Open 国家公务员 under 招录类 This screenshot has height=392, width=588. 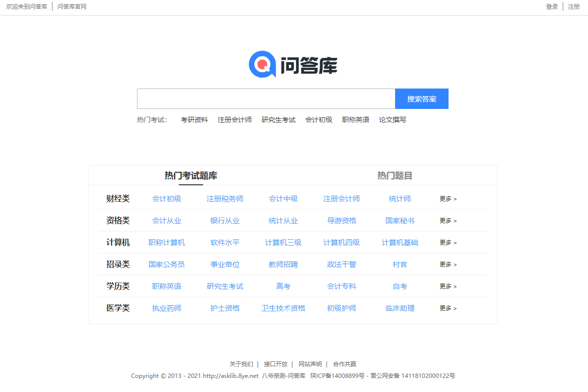pyautogui.click(x=167, y=264)
